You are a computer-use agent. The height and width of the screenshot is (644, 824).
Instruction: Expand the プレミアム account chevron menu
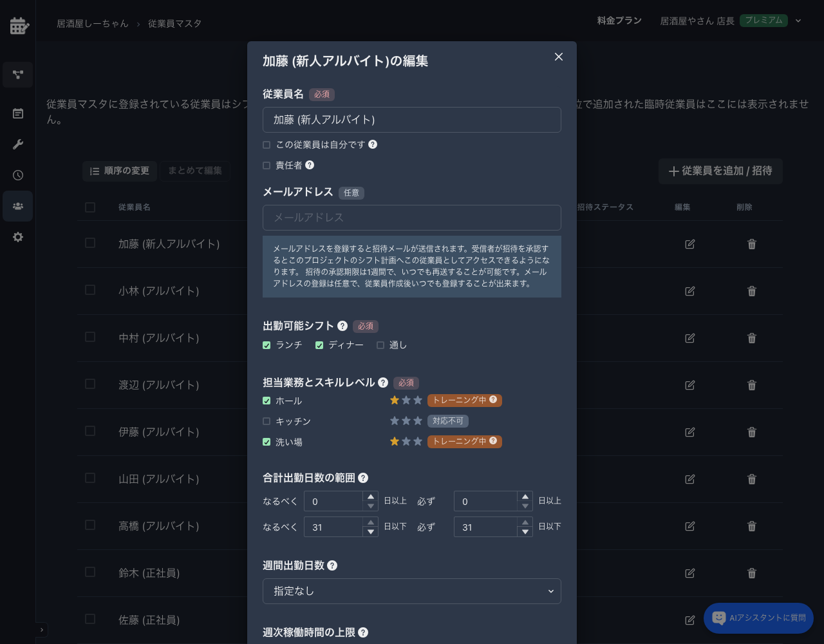(x=798, y=21)
